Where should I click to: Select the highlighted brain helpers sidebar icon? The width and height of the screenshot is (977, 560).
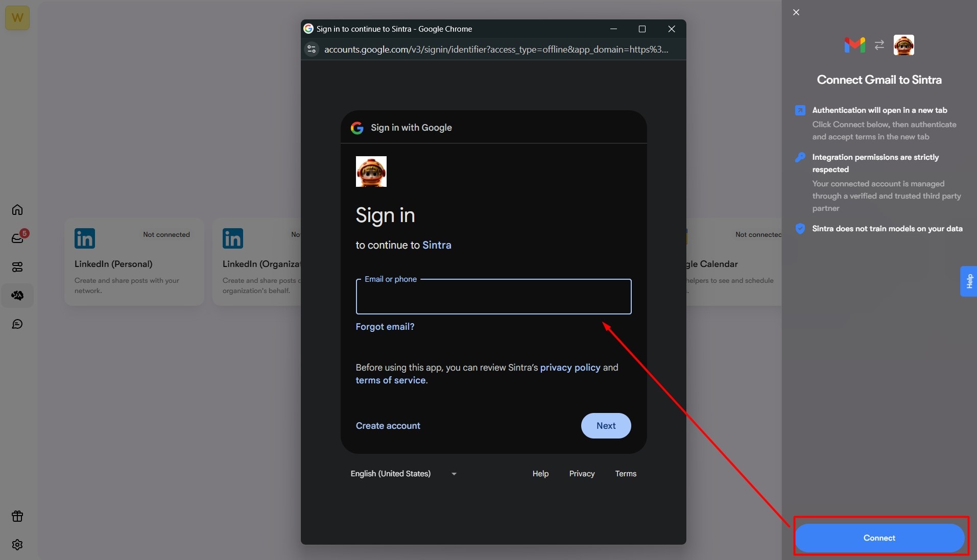tap(17, 295)
